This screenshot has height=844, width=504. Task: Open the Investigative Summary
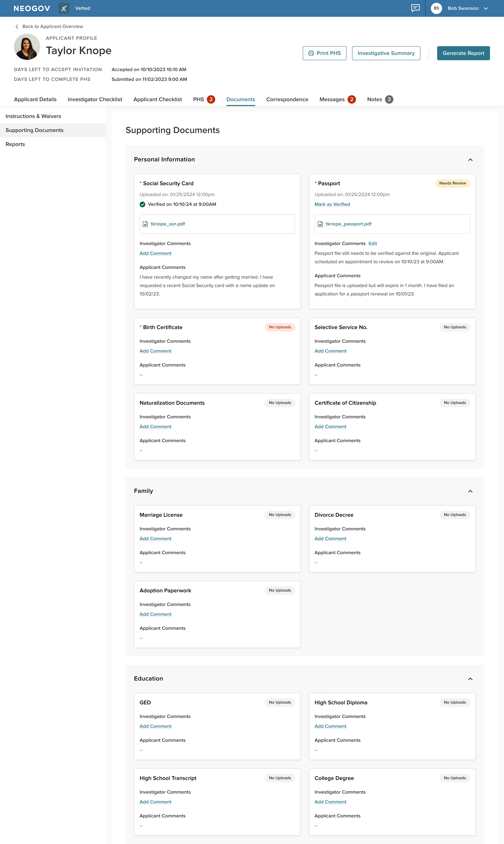click(386, 53)
